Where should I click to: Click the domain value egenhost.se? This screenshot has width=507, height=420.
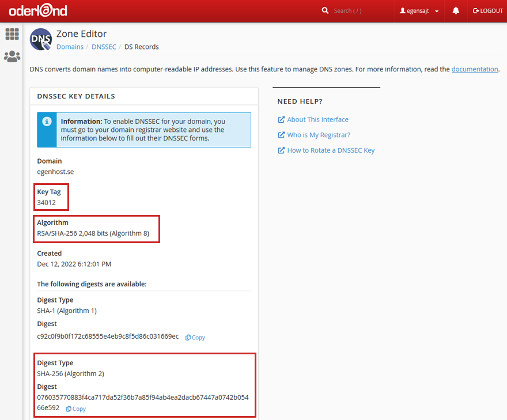(x=55, y=172)
